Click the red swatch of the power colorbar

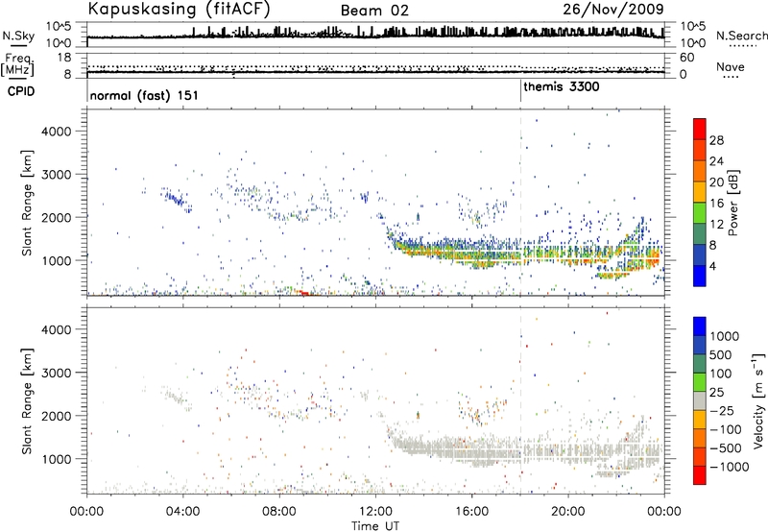click(x=700, y=129)
